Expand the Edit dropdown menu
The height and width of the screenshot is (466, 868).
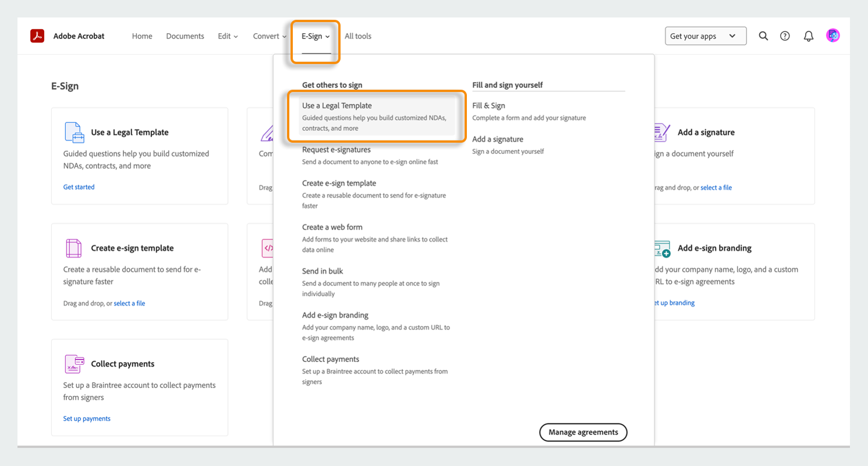click(227, 36)
